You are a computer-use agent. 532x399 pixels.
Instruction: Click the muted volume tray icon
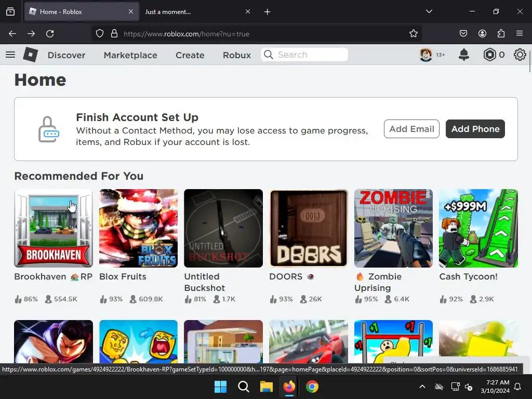tap(469, 387)
